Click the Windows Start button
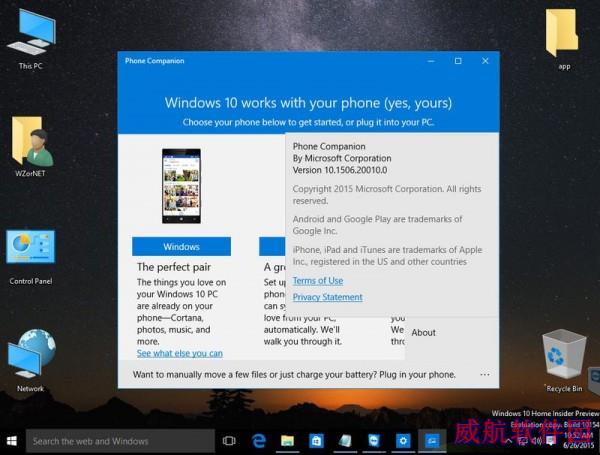This screenshot has height=455, width=600. pyautogui.click(x=12, y=441)
